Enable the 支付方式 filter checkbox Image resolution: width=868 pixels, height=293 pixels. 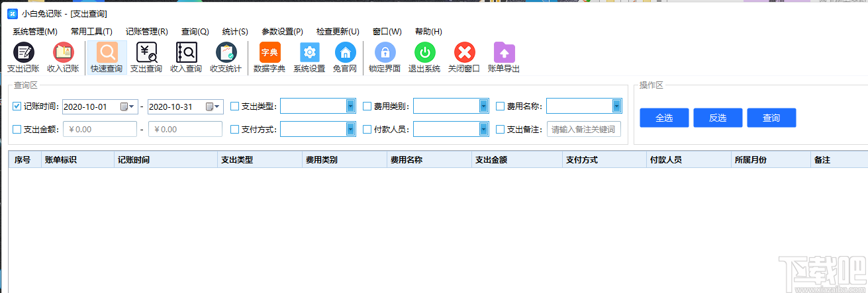point(234,129)
